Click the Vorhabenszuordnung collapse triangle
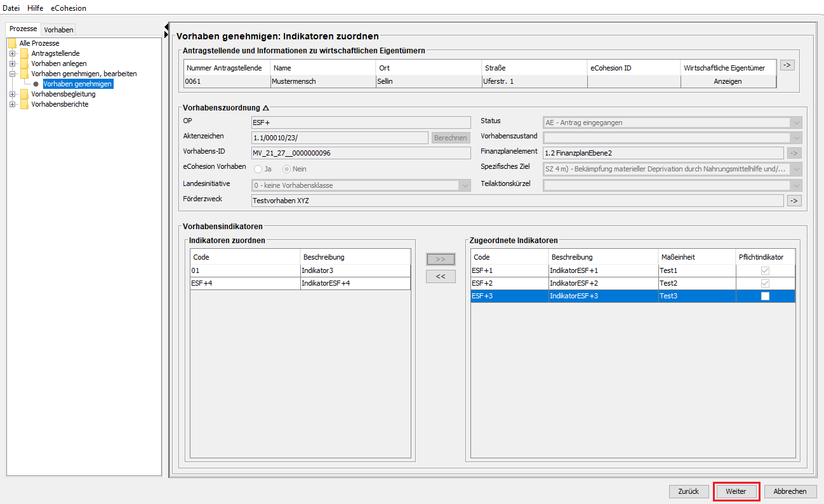The height and width of the screenshot is (504, 824). click(x=266, y=108)
